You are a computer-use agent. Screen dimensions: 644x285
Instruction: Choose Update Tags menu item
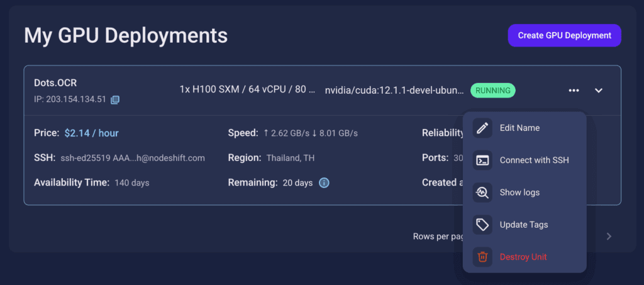(525, 225)
